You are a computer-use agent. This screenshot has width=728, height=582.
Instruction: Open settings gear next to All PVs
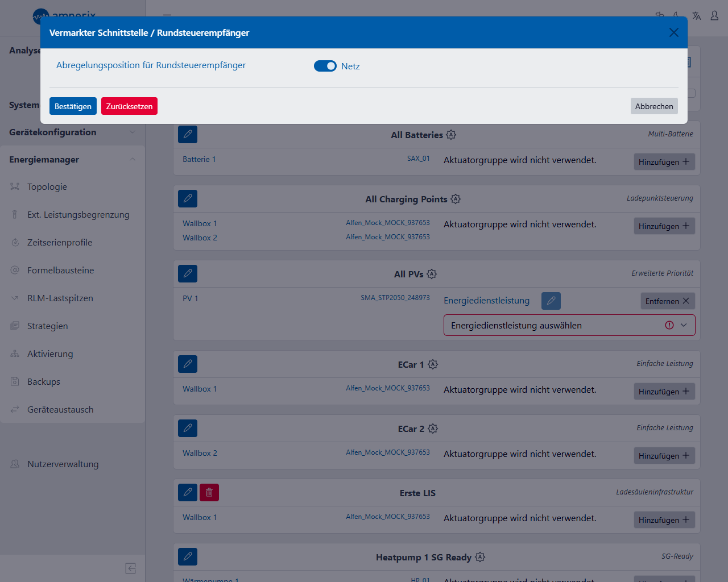432,274
